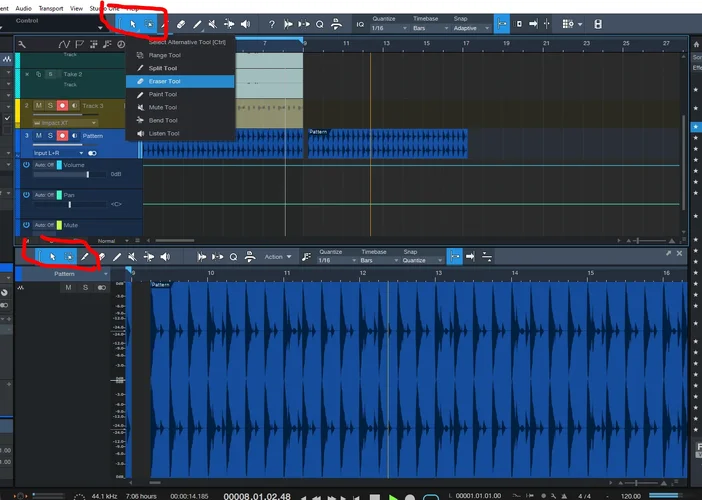
Task: Open the Input L+R dropdown
Action: (x=55, y=153)
